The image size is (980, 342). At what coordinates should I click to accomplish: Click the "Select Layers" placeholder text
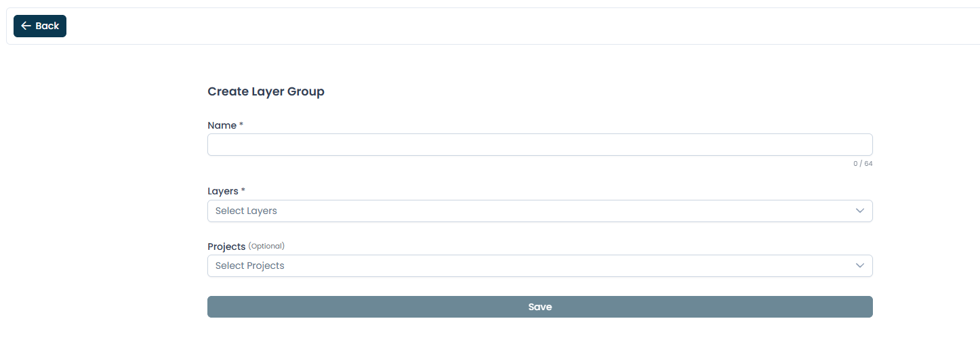pos(246,211)
